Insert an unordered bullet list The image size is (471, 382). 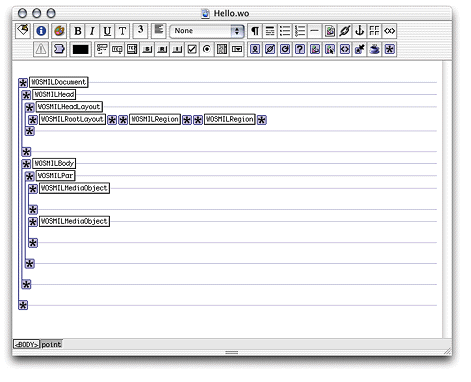coord(285,31)
